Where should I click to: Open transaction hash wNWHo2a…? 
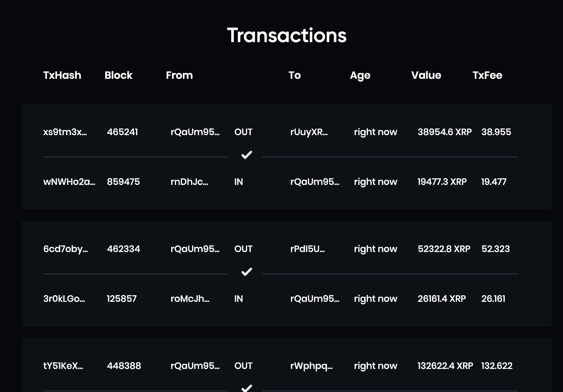click(69, 182)
